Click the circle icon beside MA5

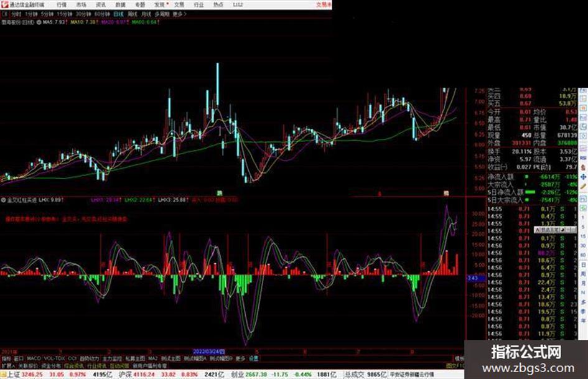tap(39, 22)
